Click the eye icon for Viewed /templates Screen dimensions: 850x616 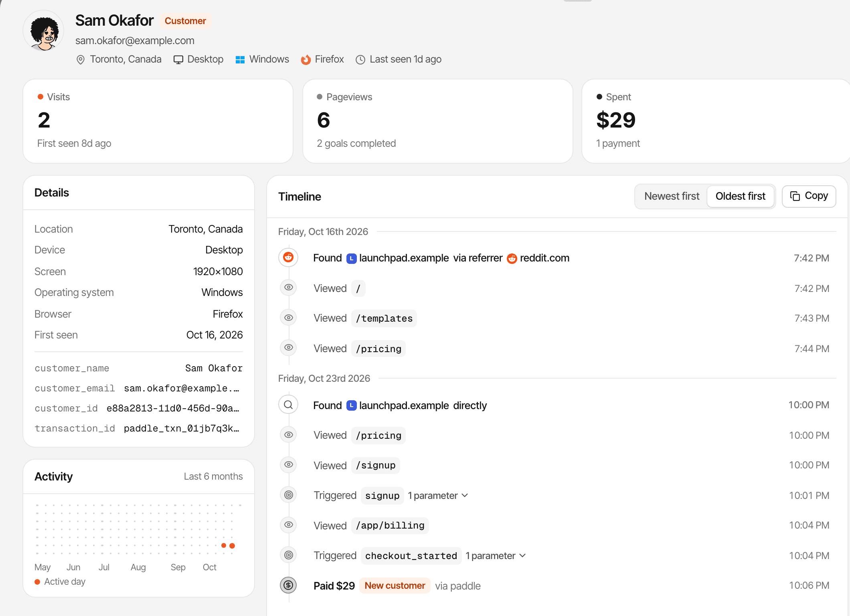[288, 318]
